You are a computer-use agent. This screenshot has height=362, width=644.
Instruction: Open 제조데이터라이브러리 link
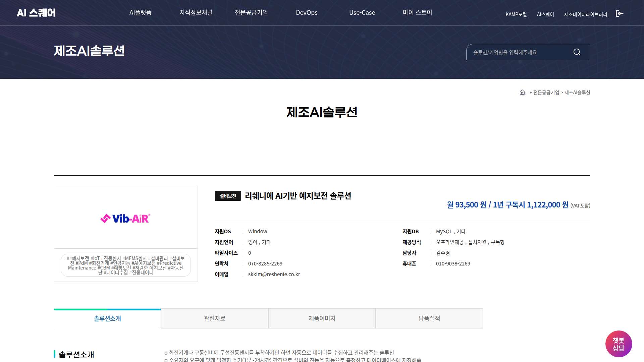point(586,14)
